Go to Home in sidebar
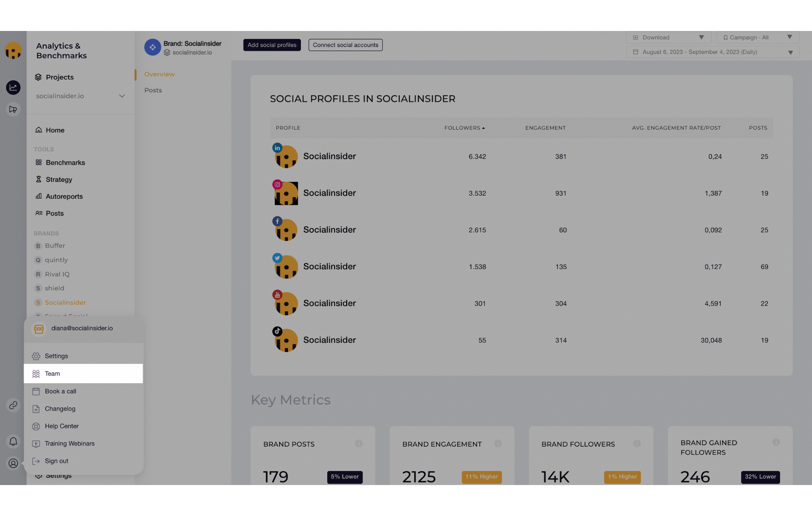 (x=55, y=130)
